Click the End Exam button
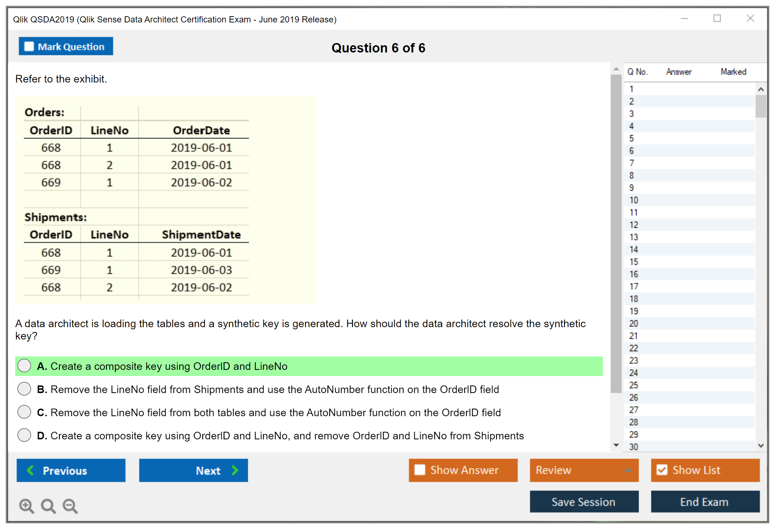This screenshot has height=532, width=778. (x=705, y=502)
